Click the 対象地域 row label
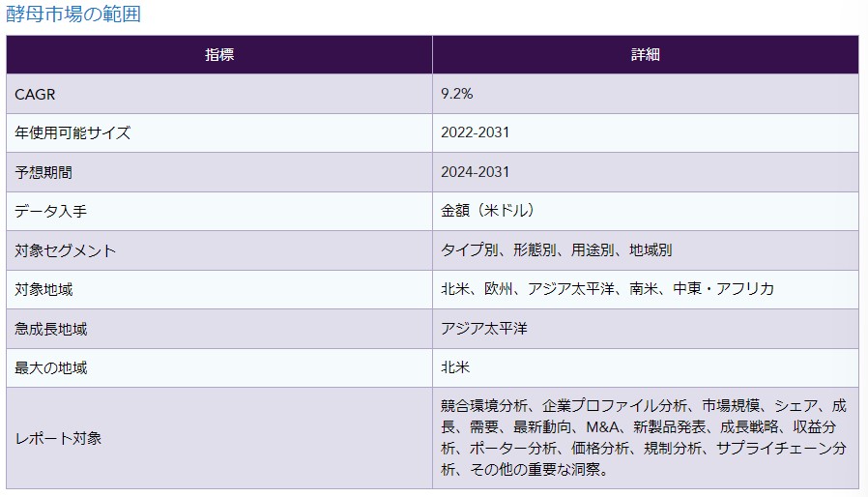 click(x=43, y=289)
